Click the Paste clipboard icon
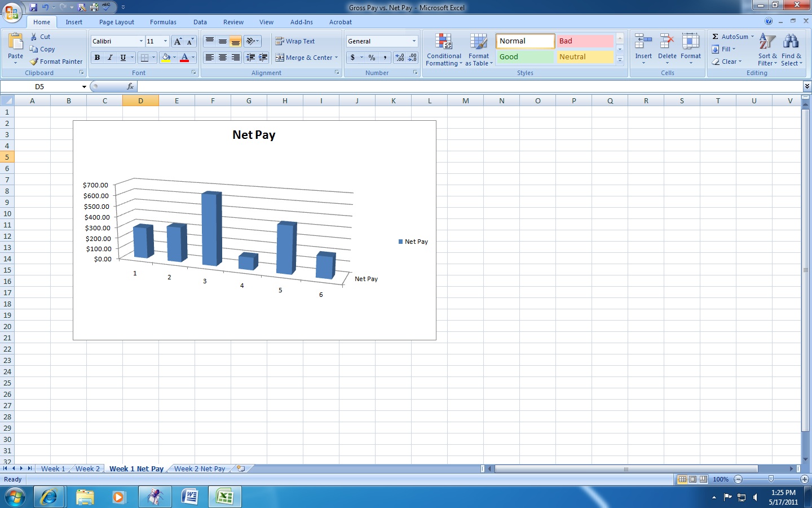 click(15, 42)
